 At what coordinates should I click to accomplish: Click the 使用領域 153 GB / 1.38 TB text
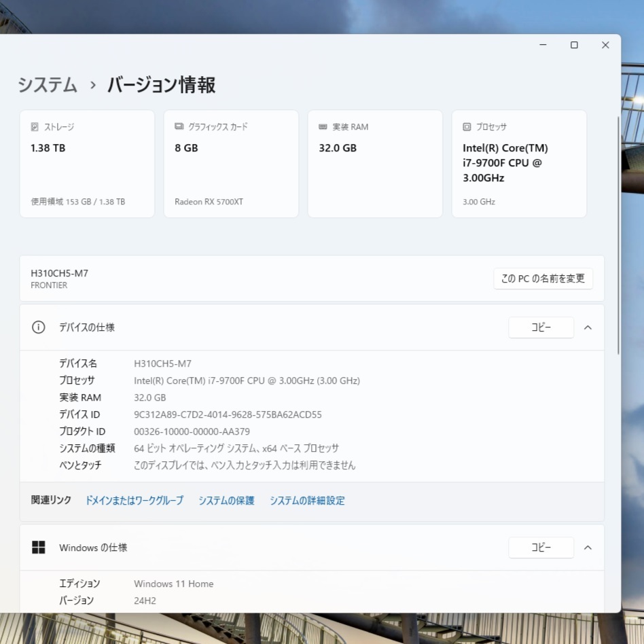(78, 202)
